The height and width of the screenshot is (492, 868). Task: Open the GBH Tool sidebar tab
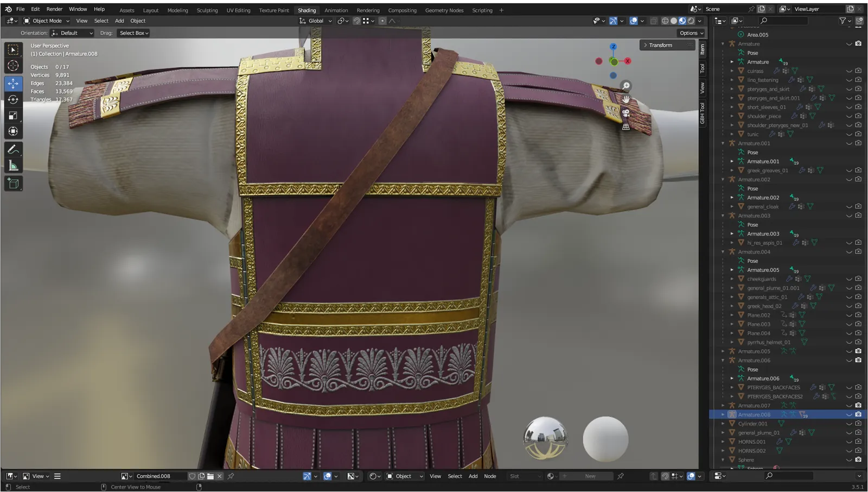(x=703, y=113)
